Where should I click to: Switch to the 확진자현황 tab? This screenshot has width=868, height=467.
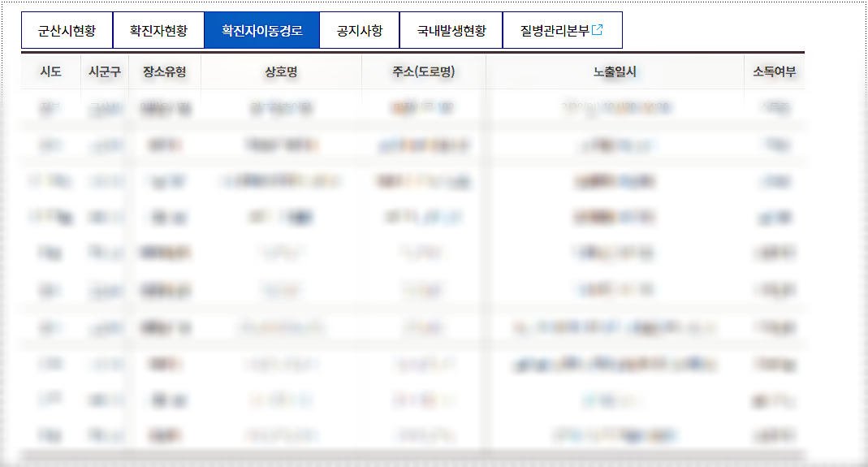[x=159, y=31]
